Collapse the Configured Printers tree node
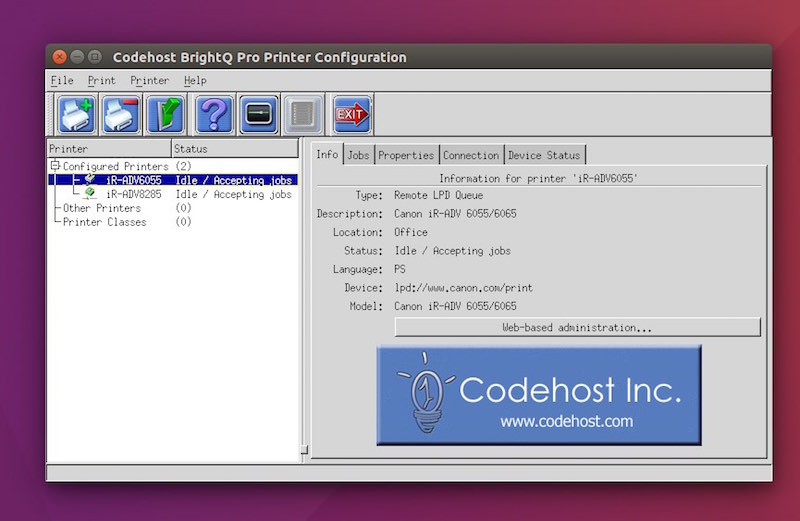This screenshot has width=800, height=521. coord(56,166)
